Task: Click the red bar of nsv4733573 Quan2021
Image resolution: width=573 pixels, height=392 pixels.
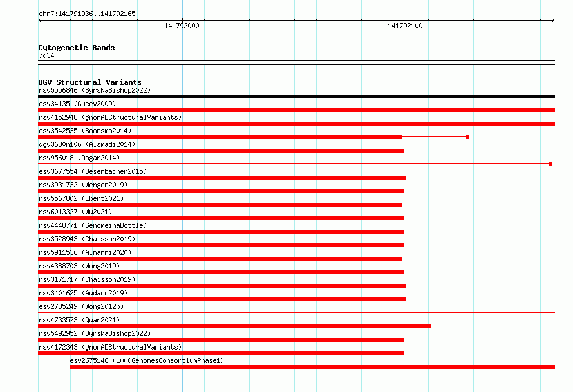Action: (x=234, y=326)
